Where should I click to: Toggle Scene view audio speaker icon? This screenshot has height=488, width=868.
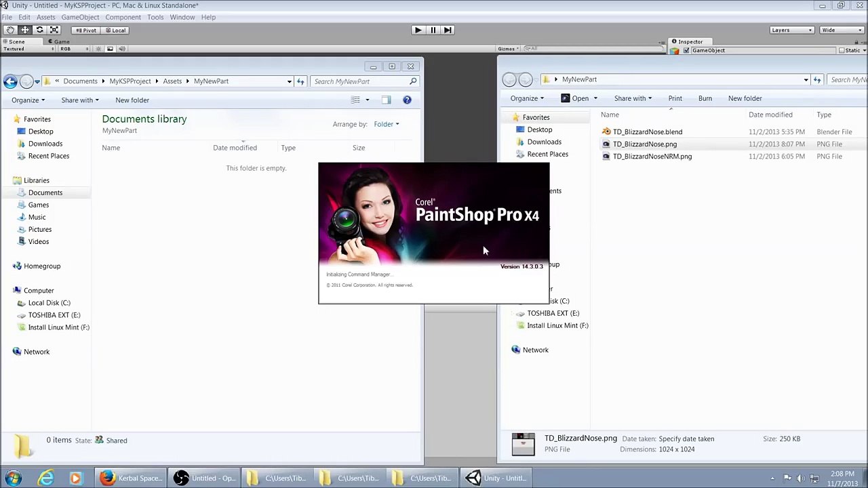[x=123, y=49]
